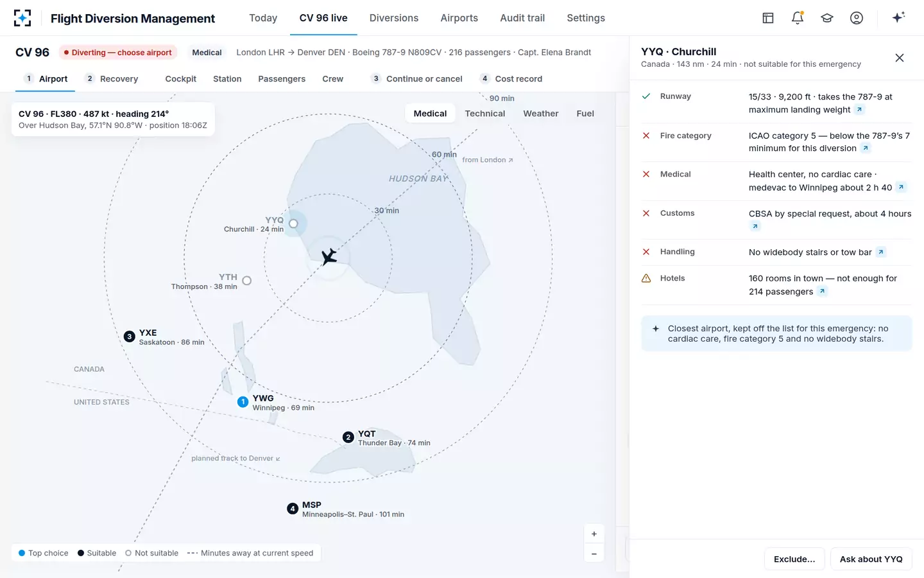Open the Airports tab
This screenshot has width=924, height=578.
(x=459, y=18)
